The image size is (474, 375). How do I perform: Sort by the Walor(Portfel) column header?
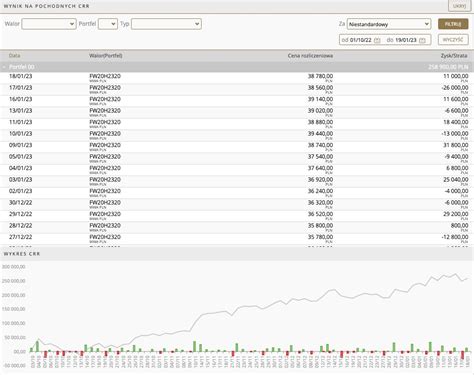point(106,56)
